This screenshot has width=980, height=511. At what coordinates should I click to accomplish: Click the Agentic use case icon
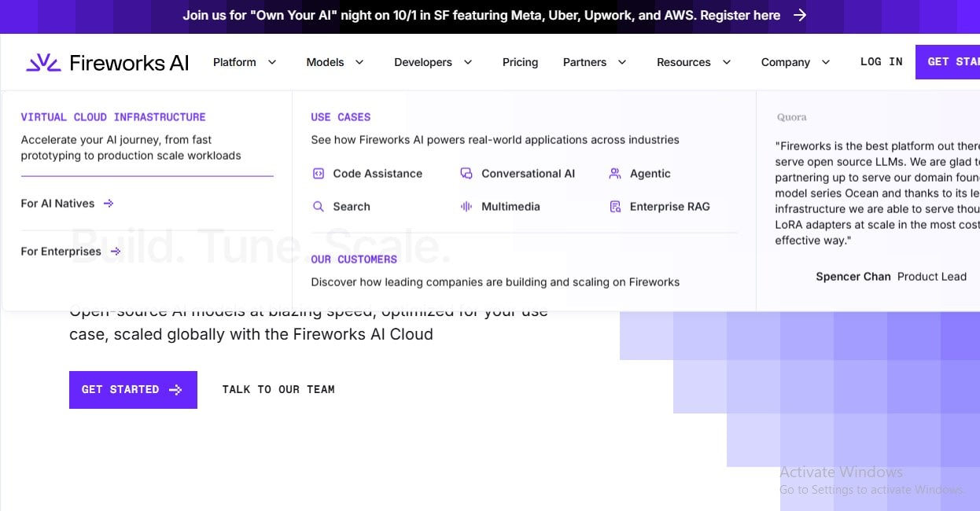(614, 173)
